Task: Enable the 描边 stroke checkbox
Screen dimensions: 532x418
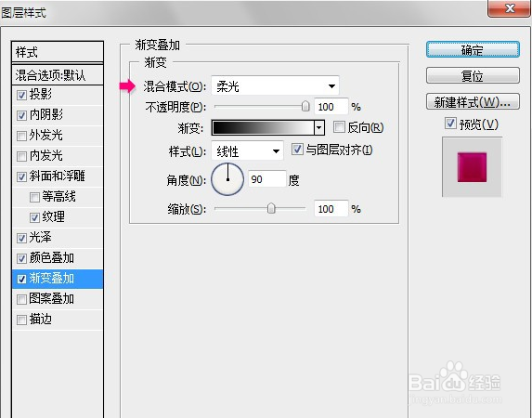Action: click(21, 320)
